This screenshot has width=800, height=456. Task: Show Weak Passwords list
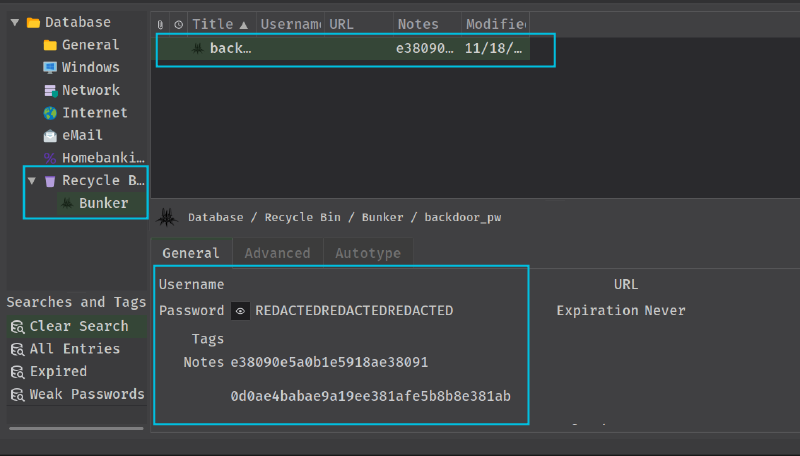coord(86,394)
